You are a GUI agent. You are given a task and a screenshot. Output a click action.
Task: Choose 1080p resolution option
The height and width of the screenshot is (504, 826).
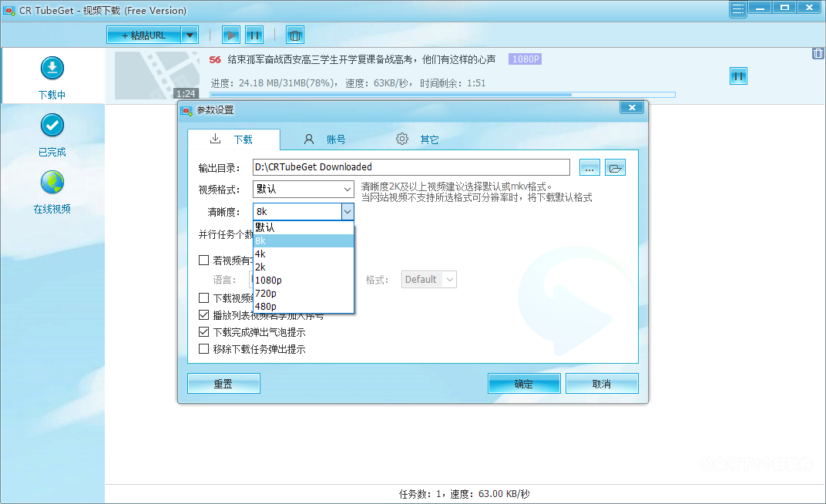pyautogui.click(x=304, y=281)
